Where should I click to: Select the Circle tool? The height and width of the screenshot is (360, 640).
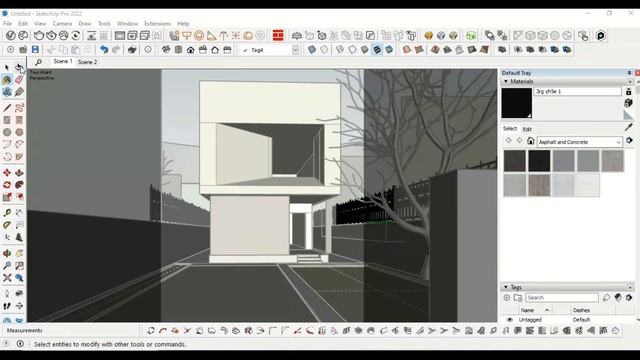(x=7, y=132)
